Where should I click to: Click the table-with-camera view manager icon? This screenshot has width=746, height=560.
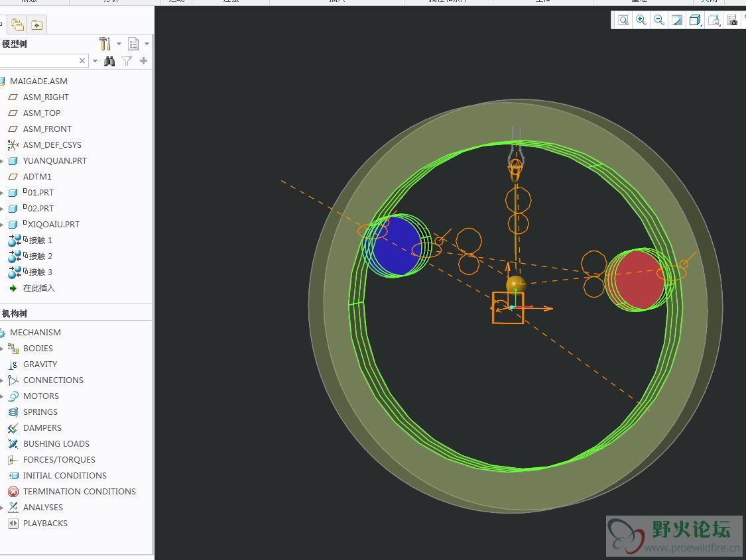coord(731,20)
